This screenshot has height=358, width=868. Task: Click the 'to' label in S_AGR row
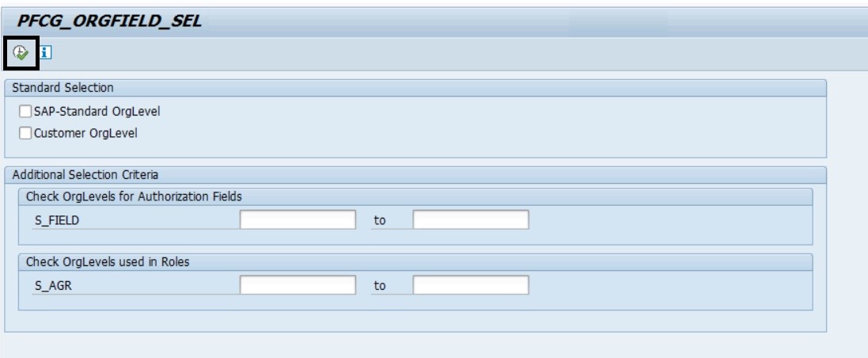click(x=379, y=284)
